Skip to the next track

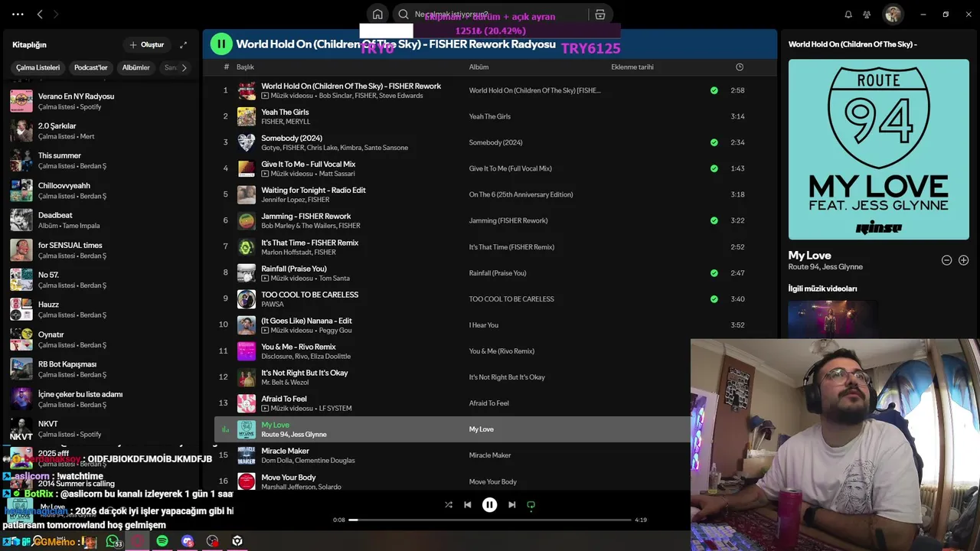point(511,505)
